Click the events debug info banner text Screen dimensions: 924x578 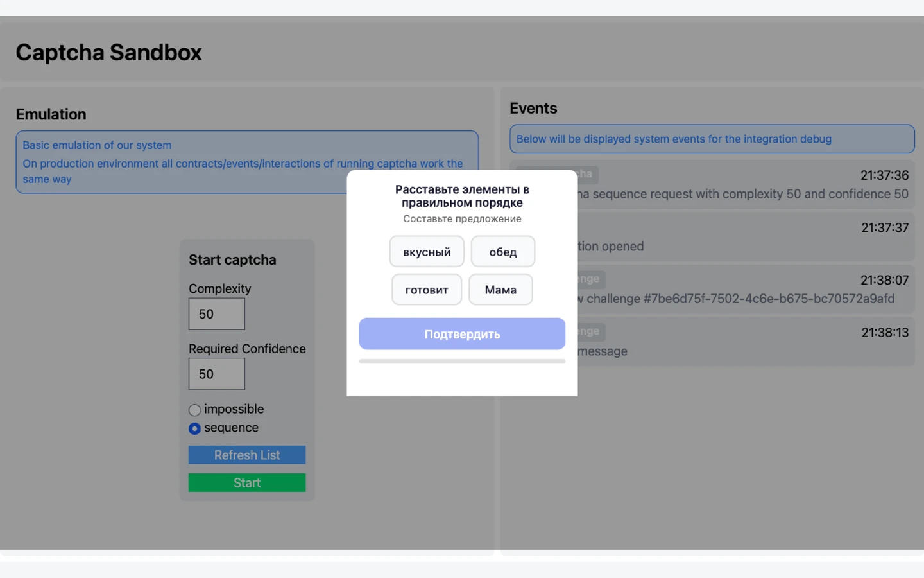(x=674, y=139)
